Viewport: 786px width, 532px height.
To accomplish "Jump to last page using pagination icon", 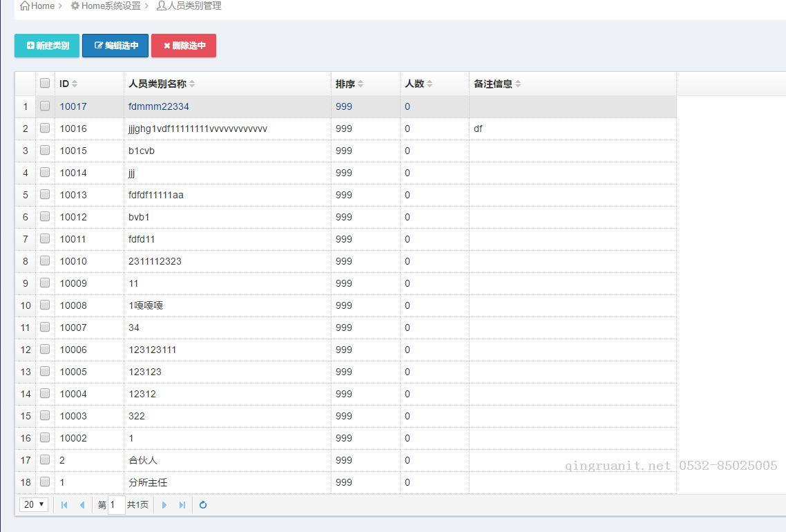I will click(x=182, y=505).
